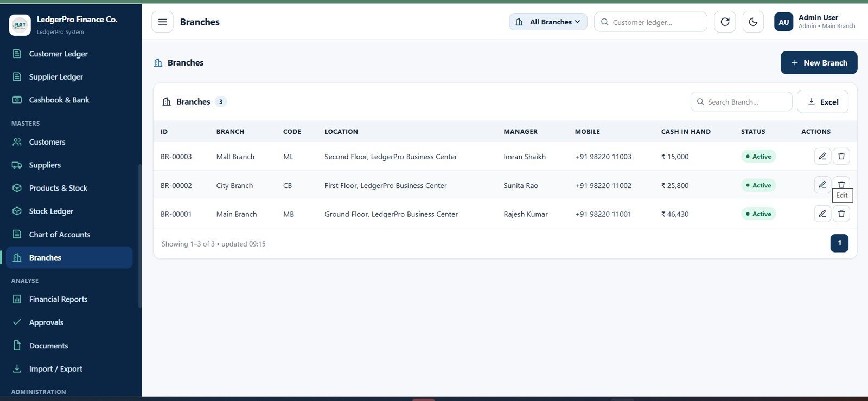Click the BRANCH column header

point(230,132)
